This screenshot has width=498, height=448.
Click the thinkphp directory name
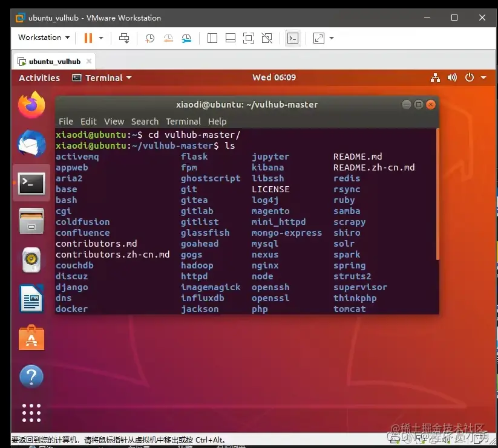click(355, 298)
